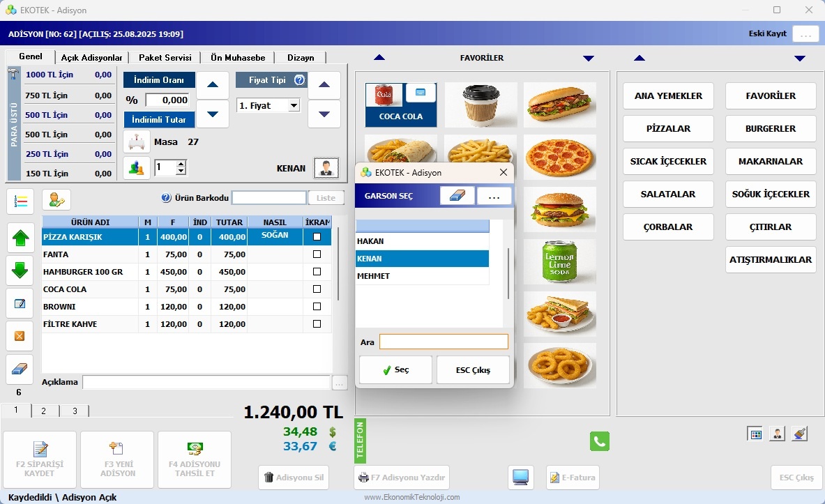Open the SOĞUK İÇECEKLER category
Image resolution: width=825 pixels, height=504 pixels.
point(771,194)
